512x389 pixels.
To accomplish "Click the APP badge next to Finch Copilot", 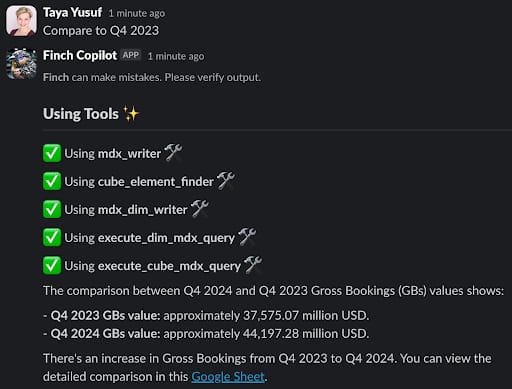I will click(x=130, y=55).
